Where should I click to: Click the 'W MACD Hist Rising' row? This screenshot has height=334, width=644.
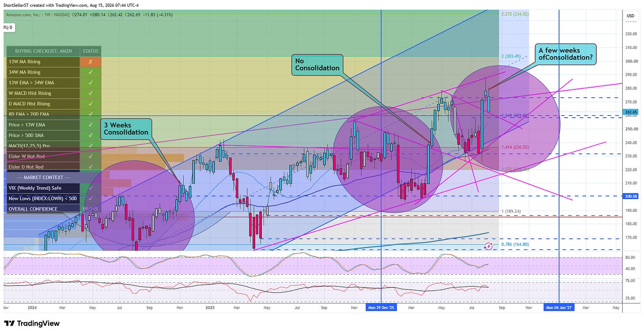click(x=43, y=93)
